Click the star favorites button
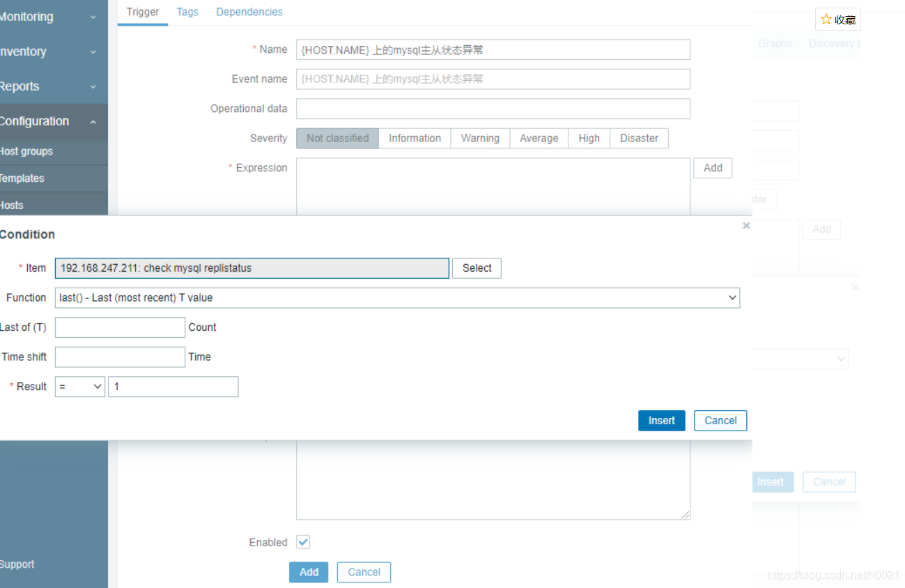 tap(838, 20)
